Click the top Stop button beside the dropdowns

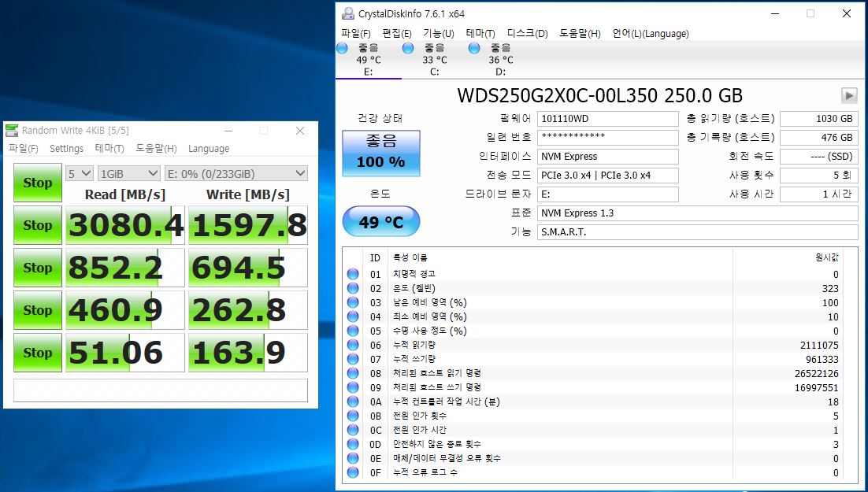tap(37, 183)
